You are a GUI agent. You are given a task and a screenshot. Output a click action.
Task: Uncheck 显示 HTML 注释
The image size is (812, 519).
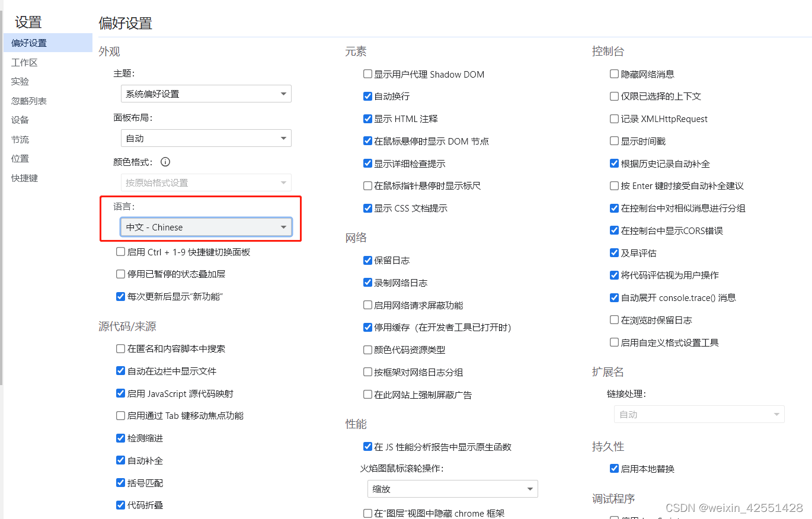coord(367,118)
